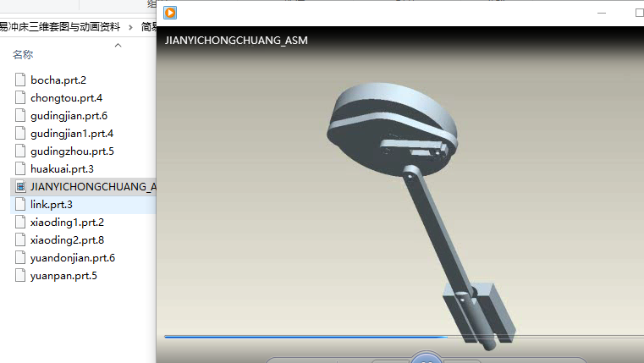Screen dimensions: 644x363
Task: Click the JIANYICHONGCHUANG_ASM video title overlay
Action: [x=236, y=41]
